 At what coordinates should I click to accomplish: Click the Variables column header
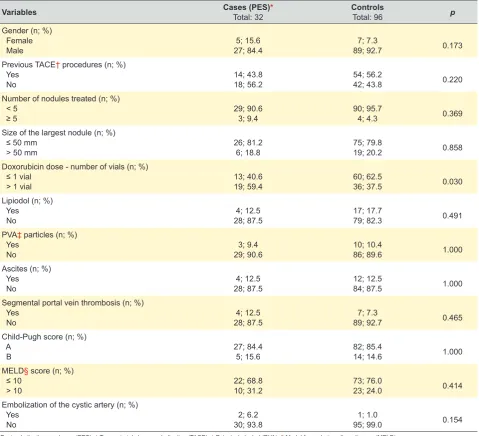[19, 12]
